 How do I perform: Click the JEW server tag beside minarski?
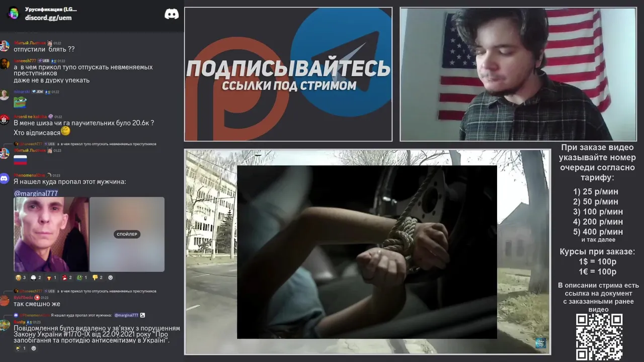[38, 92]
